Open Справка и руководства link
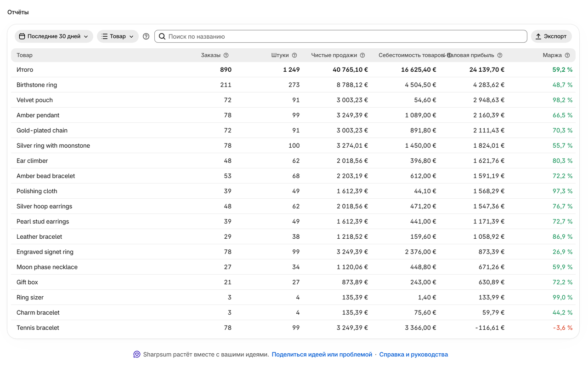The width and height of the screenshot is (588, 368). click(413, 354)
